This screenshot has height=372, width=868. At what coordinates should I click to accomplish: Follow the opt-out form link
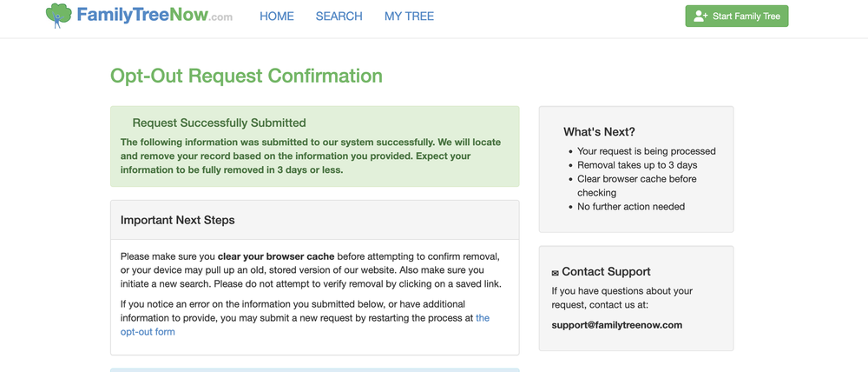305,325
